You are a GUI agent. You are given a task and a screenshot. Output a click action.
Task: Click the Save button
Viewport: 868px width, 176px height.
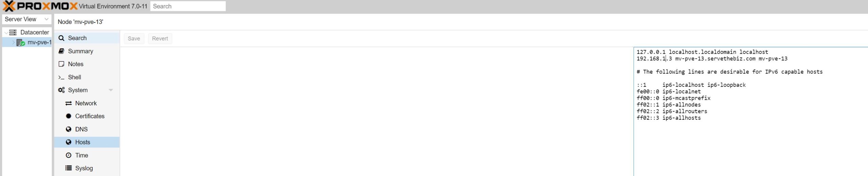tap(134, 39)
